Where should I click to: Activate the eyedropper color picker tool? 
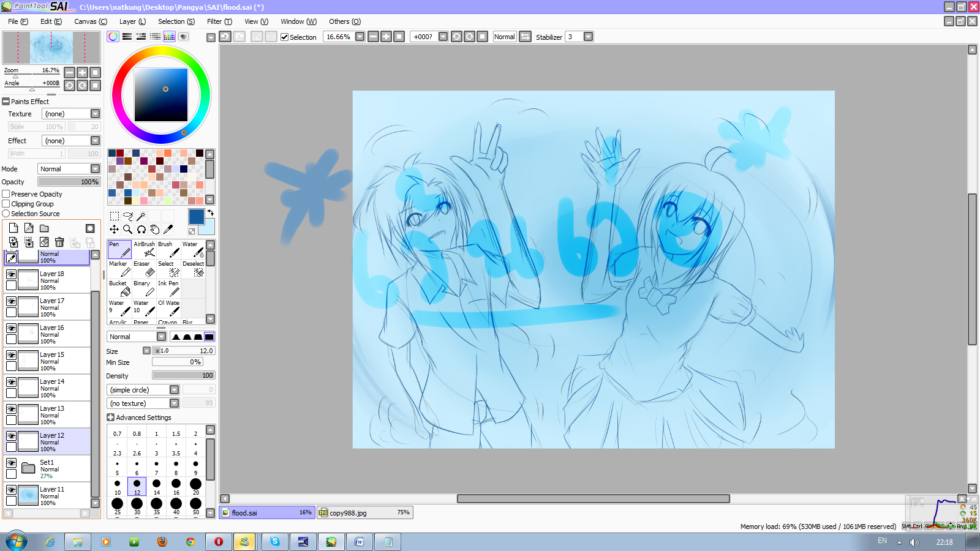coord(168,229)
